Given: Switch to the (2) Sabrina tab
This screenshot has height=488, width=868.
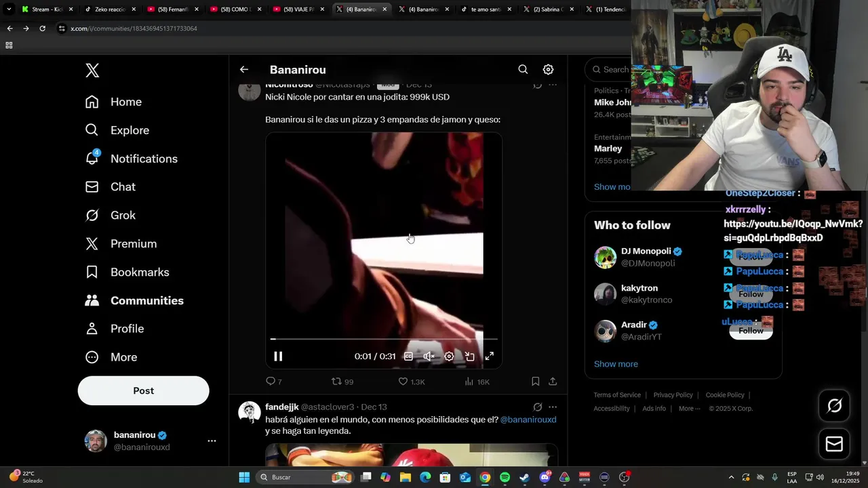Looking at the screenshot, I should (549, 9).
